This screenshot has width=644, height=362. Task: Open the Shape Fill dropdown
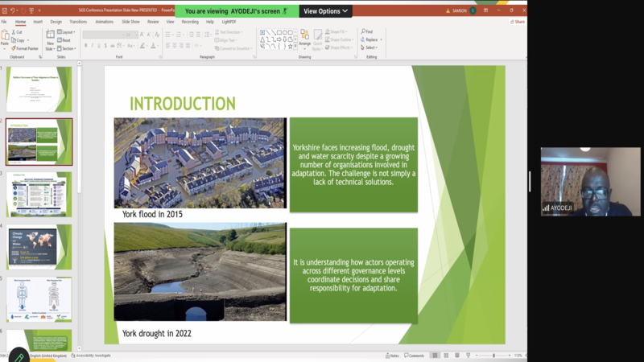[336, 31]
